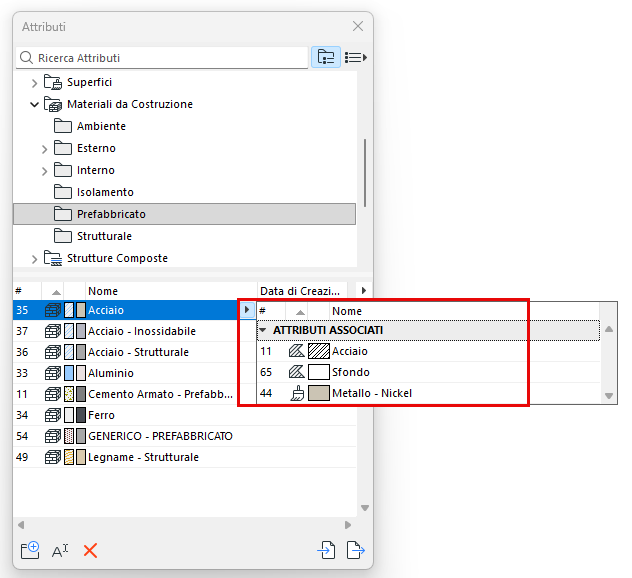Click the import attributes icon

pos(326,550)
